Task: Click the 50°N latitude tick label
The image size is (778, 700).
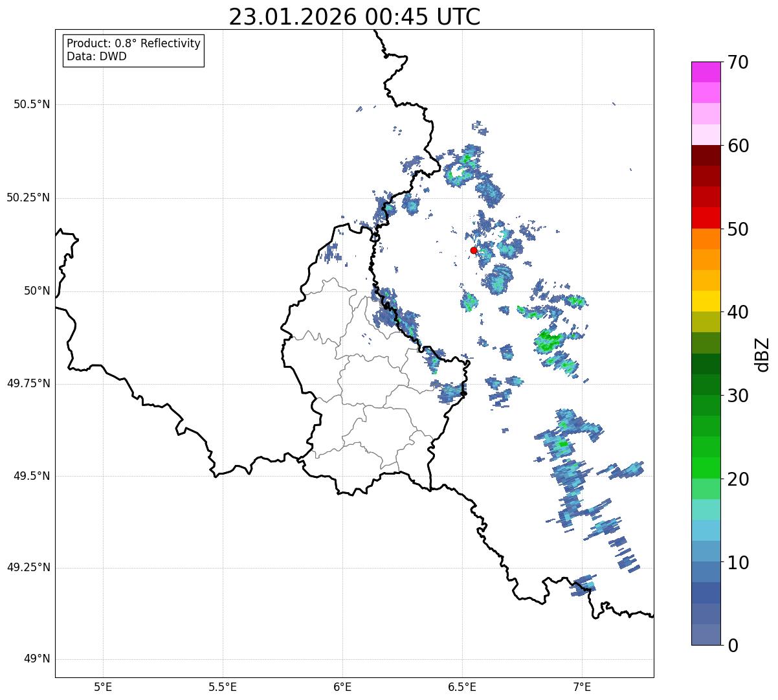Action: point(37,291)
